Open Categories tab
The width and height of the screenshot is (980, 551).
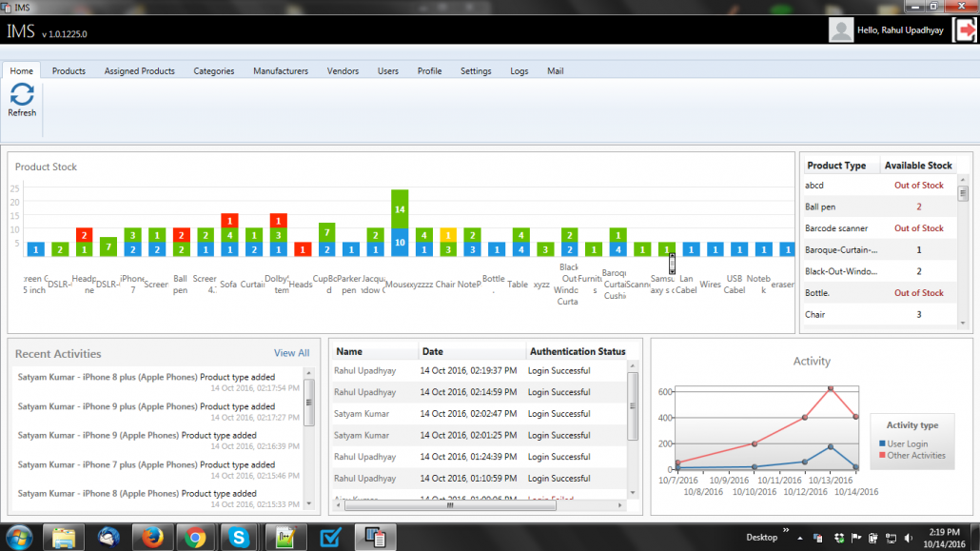(214, 70)
